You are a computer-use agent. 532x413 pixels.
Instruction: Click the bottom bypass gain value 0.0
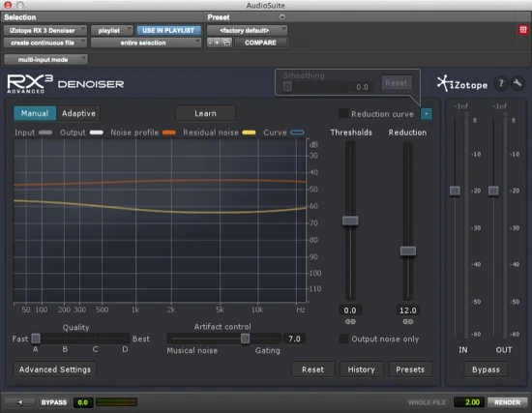click(83, 402)
